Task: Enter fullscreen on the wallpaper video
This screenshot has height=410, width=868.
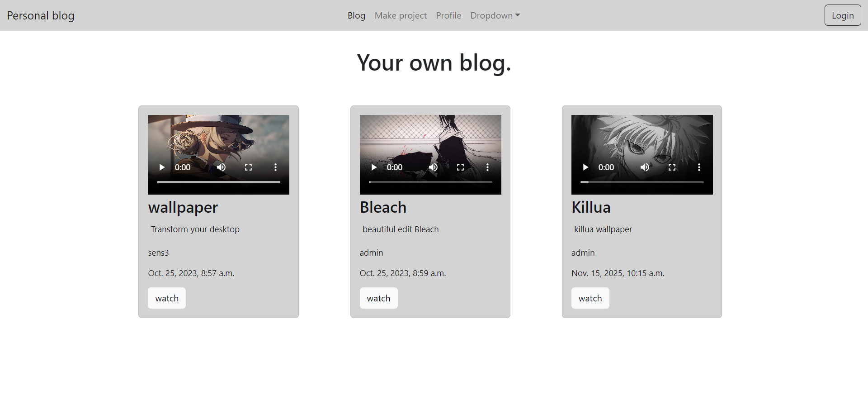Action: [248, 167]
